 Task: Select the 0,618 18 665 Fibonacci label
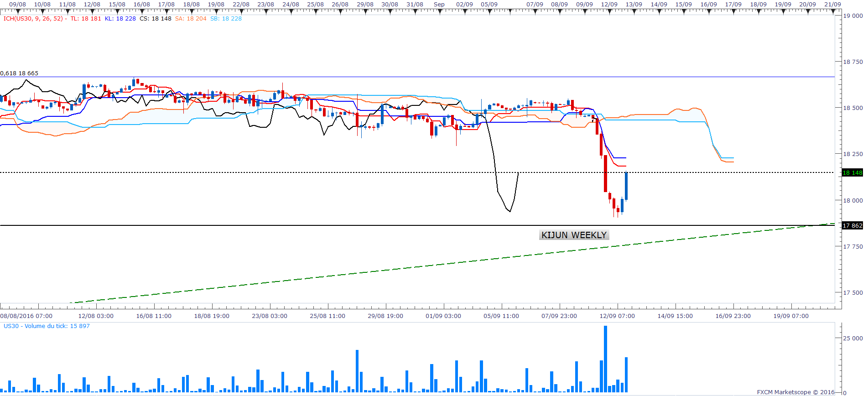point(20,73)
